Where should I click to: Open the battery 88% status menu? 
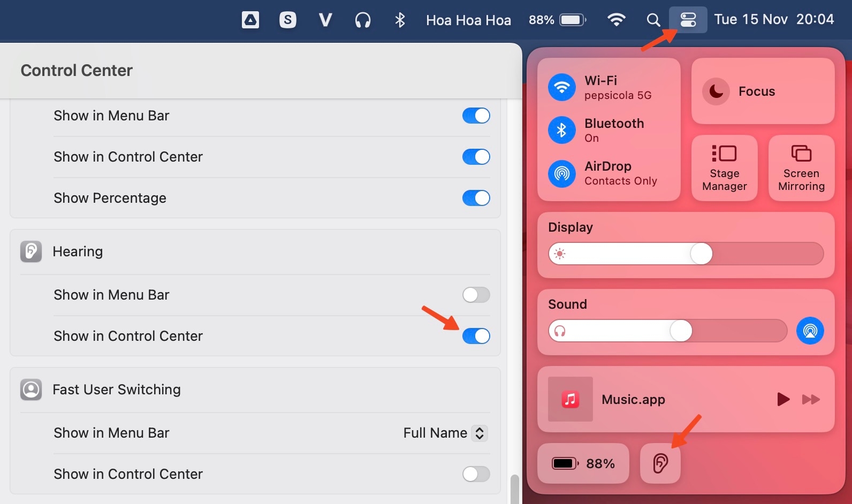(557, 20)
